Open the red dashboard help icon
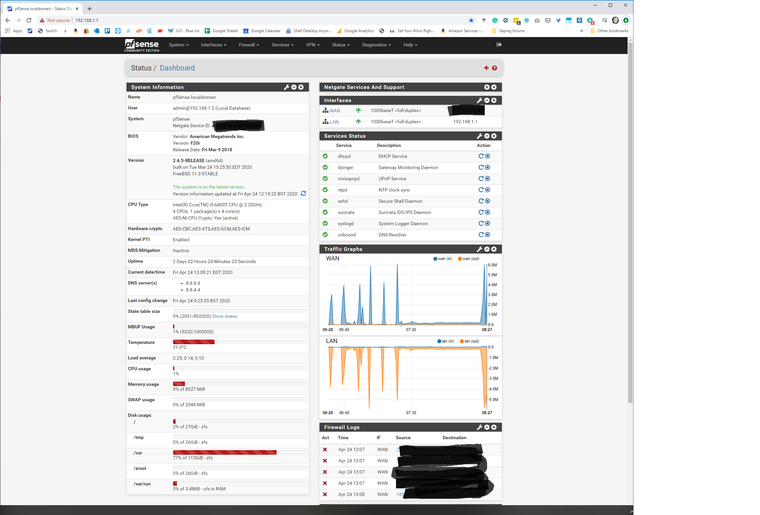Screen dimensions: 760x515 [494, 68]
